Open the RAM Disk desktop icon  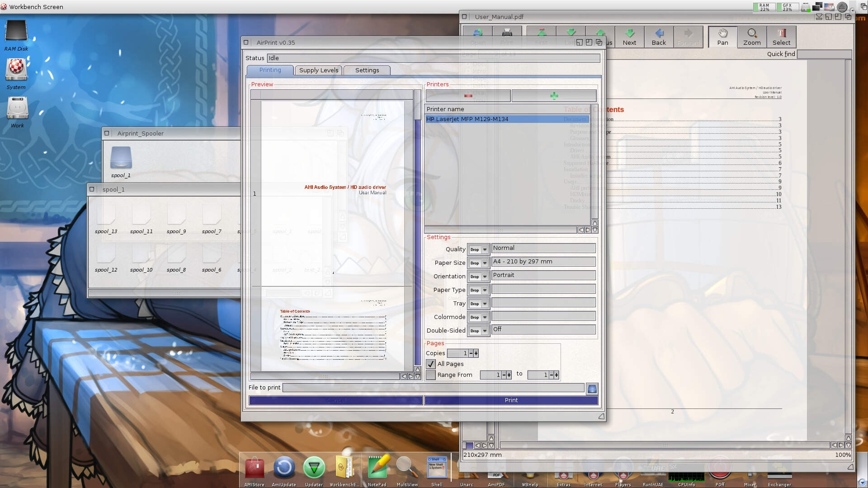point(16,32)
